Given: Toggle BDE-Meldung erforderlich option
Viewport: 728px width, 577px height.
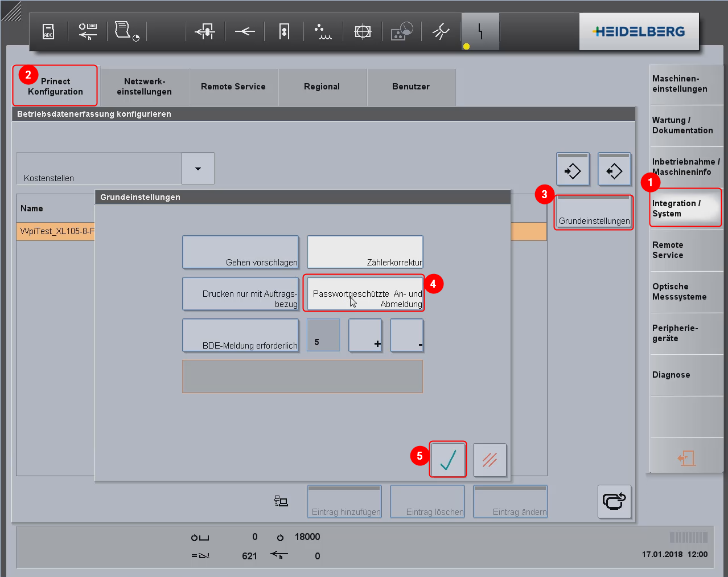Looking at the screenshot, I should [x=241, y=335].
